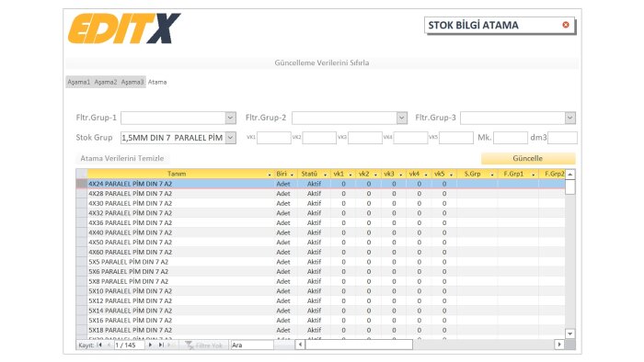Switch to the Atama tab
The image size is (644, 362).
point(157,82)
